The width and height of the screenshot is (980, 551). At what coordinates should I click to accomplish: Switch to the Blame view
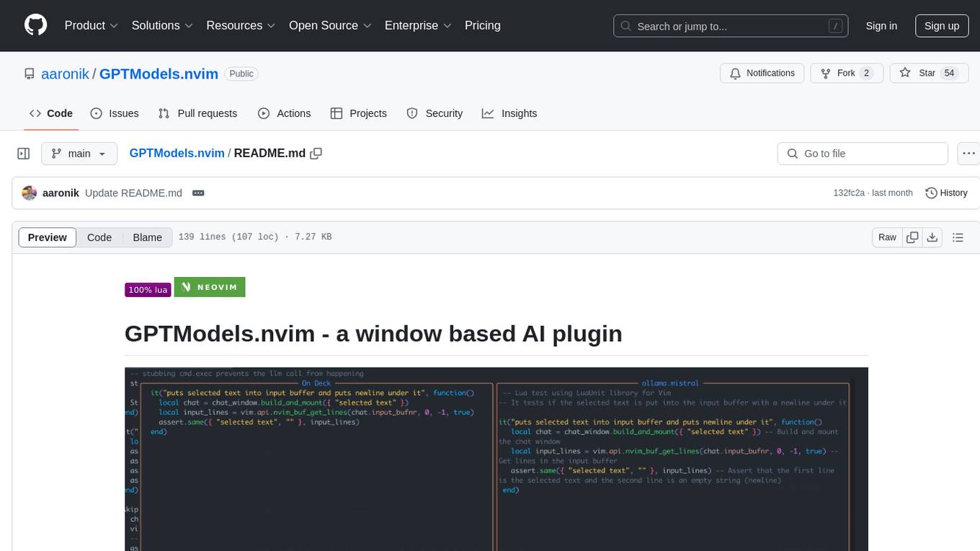pos(147,237)
